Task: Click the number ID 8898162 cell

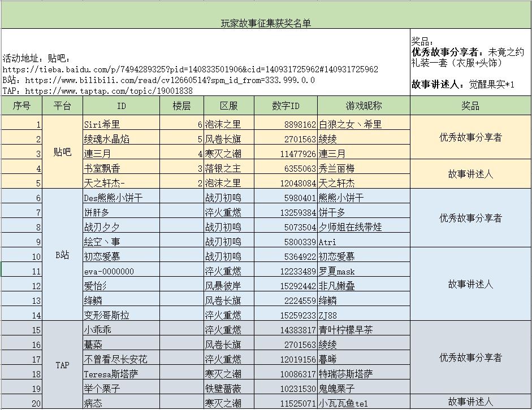Action: click(286, 123)
